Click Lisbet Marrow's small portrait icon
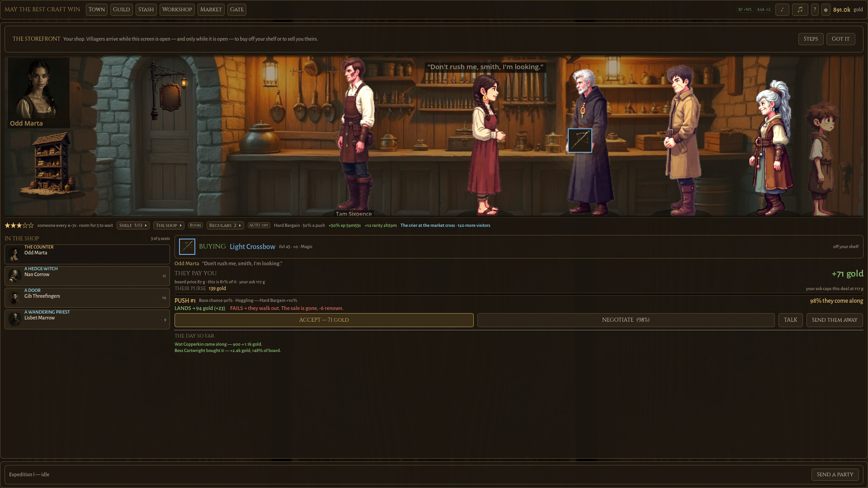The width and height of the screenshot is (868, 488). [15, 319]
